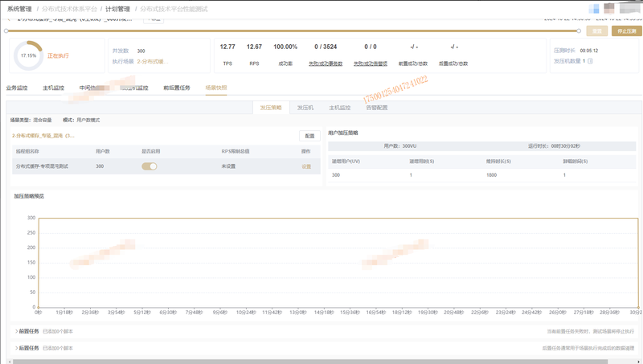Click the 正在执行 status text
Viewport: 643px width, 364px height.
pyautogui.click(x=58, y=55)
